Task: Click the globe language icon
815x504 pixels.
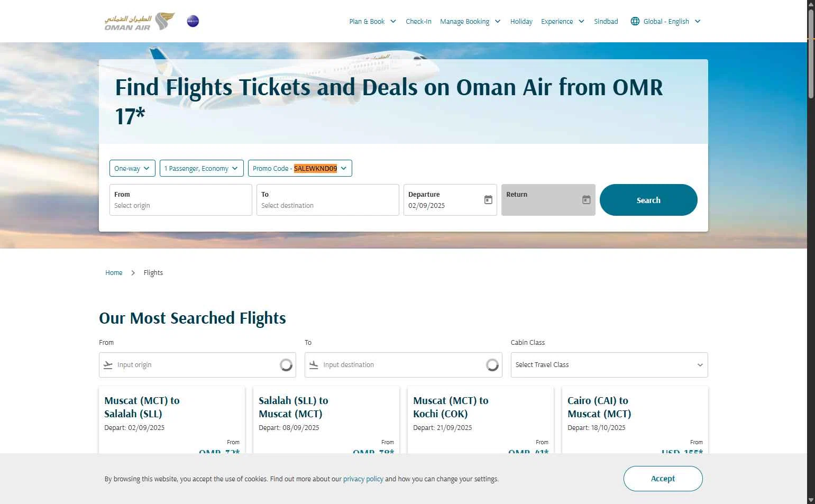Action: [635, 21]
